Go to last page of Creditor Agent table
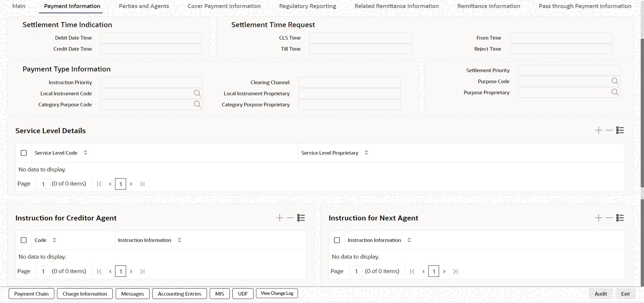Screen dimensions: 644x303 pos(142,271)
